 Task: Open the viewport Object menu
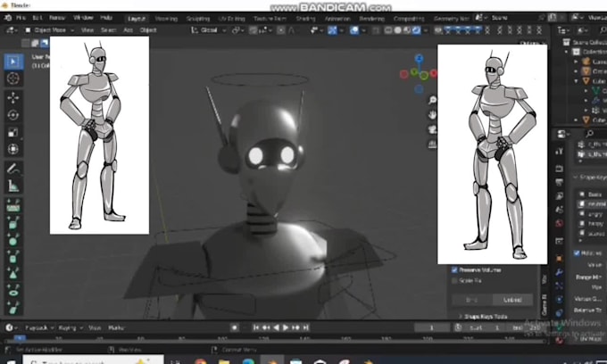tap(148, 30)
